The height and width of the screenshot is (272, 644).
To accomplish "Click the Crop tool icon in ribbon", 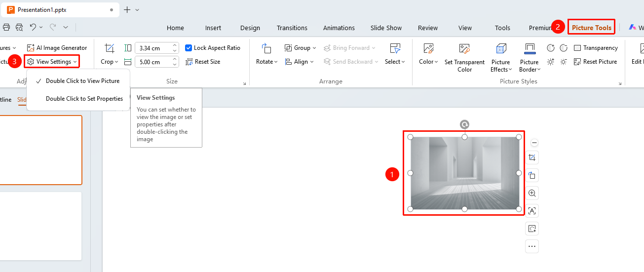I will click(x=110, y=48).
